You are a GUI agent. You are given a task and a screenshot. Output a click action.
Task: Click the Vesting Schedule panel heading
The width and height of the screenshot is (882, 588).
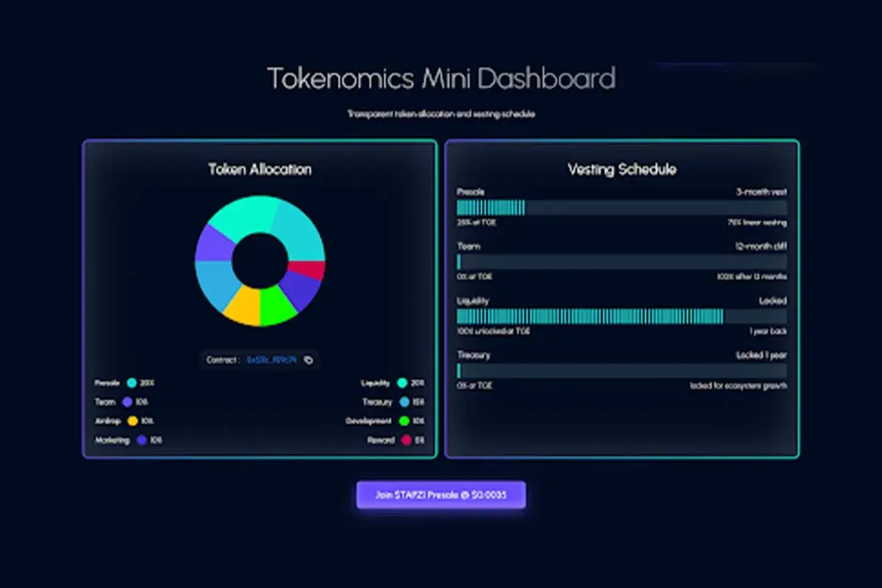point(622,170)
